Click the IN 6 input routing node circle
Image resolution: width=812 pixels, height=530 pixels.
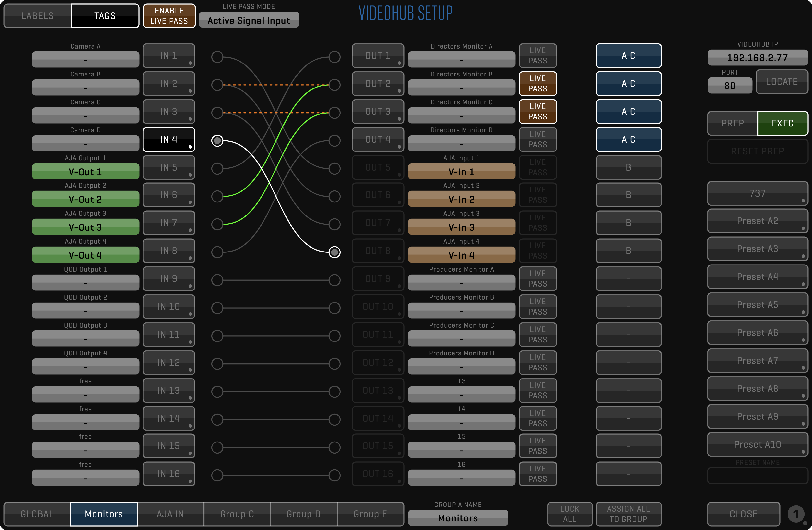coord(217,196)
